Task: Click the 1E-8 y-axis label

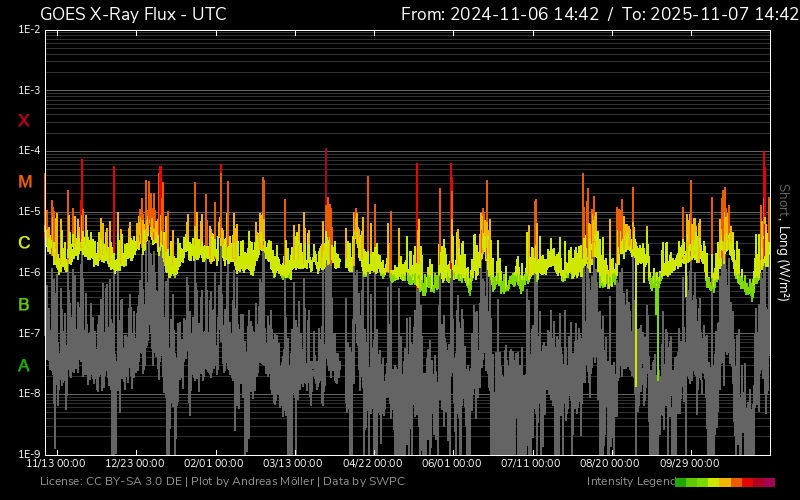Action: (29, 393)
